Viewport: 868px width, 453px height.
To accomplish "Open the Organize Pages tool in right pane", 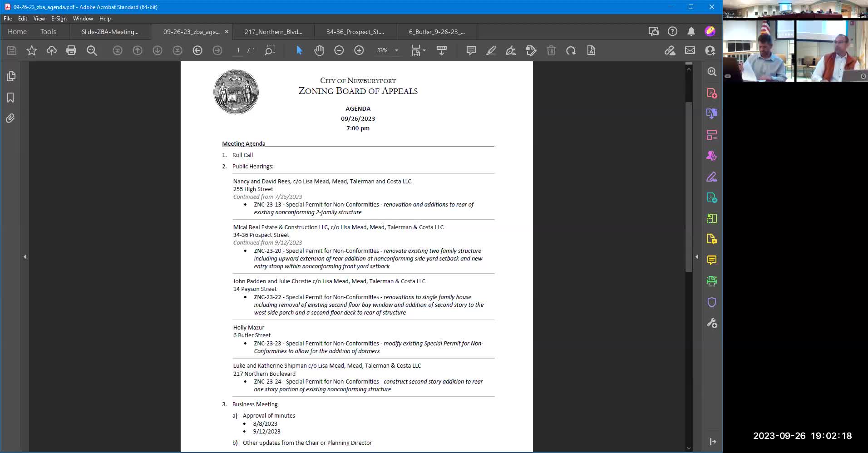I will click(712, 218).
